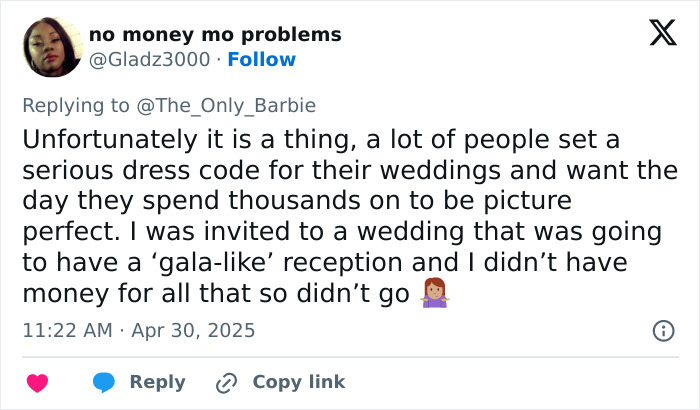Like the tweet with the heart icon
The width and height of the screenshot is (700, 410).
pos(37,382)
